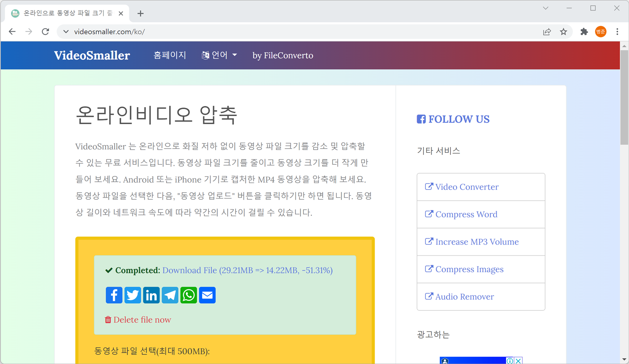Open the orange profile avatar
This screenshot has height=364, width=629.
pyautogui.click(x=600, y=32)
